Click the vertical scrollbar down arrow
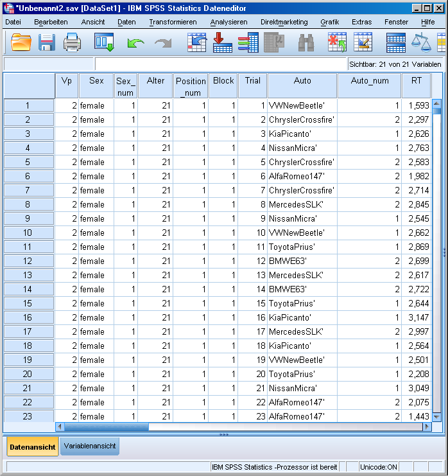The width and height of the screenshot is (448, 476). (x=436, y=417)
